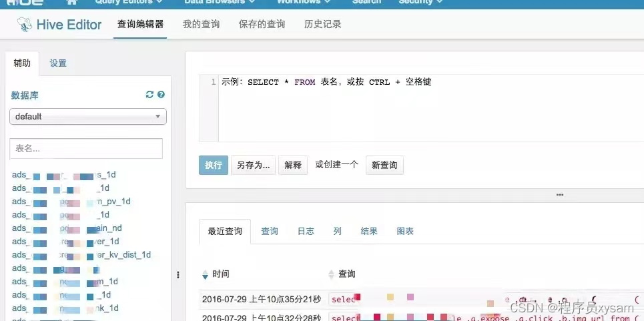The image size is (644, 321).
Task: Open the table ending in nk_1d
Action: 65,308
